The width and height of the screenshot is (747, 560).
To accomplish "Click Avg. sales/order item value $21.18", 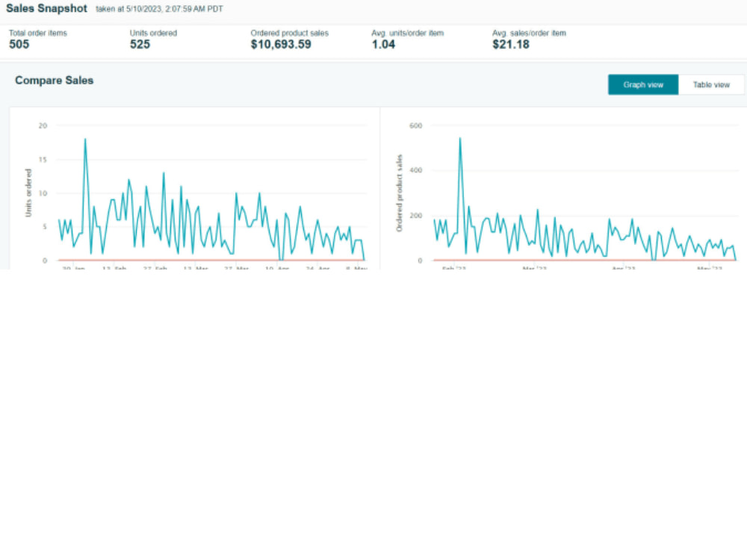I will 511,44.
